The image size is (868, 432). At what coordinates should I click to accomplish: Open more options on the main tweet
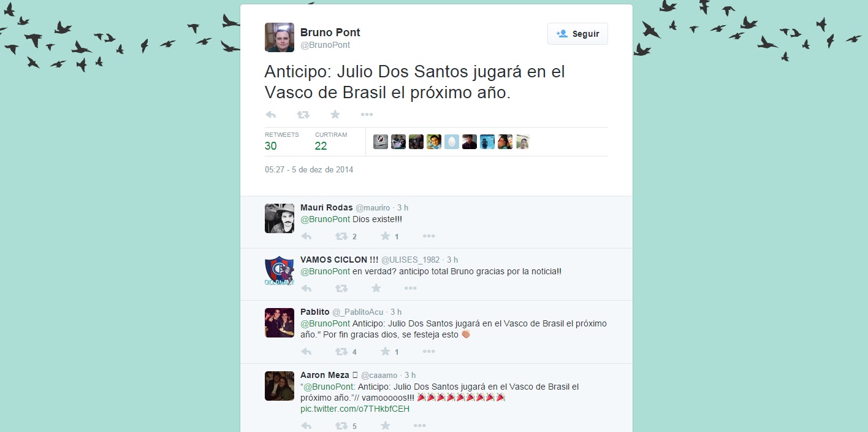coord(367,115)
